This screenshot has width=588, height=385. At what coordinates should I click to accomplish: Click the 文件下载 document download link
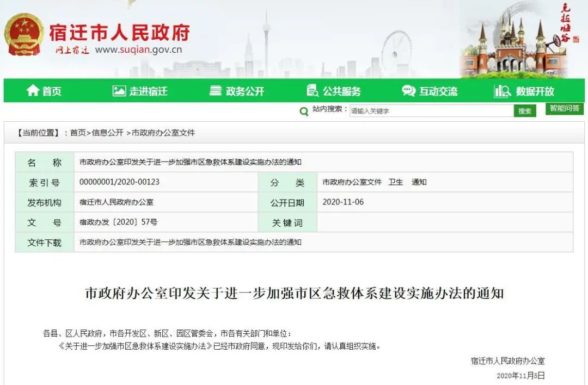(190, 243)
